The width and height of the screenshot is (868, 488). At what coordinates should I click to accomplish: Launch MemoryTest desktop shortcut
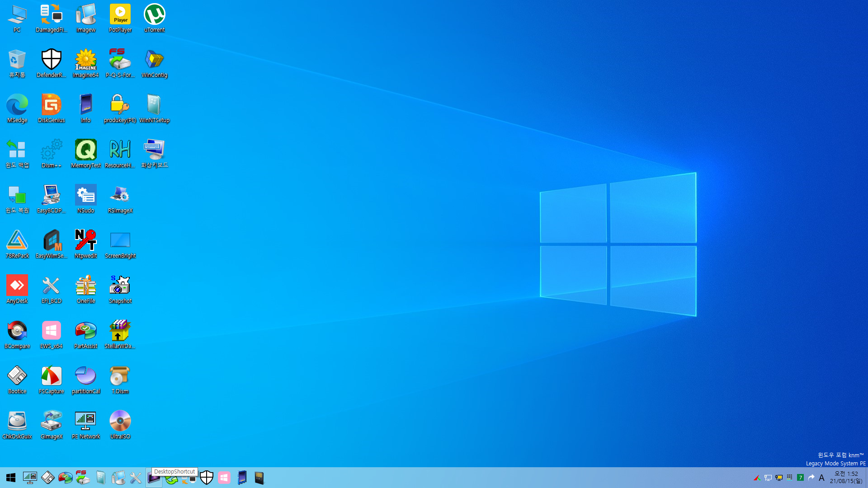click(86, 154)
